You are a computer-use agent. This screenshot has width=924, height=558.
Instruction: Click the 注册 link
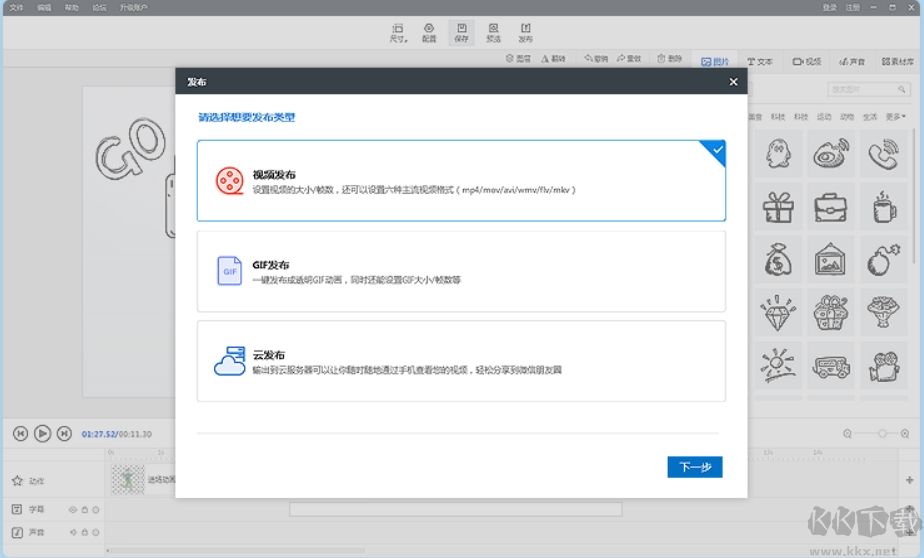853,8
